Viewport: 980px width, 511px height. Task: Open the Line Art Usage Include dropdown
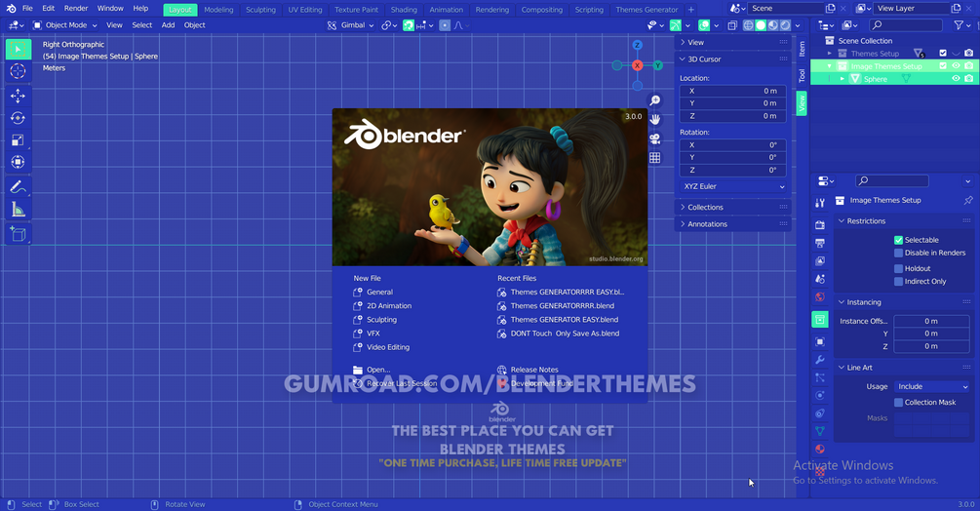[x=931, y=387]
